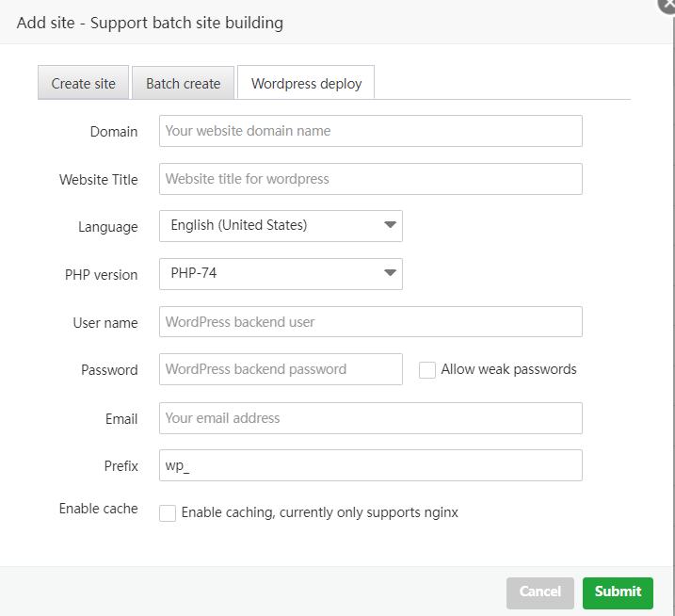Viewport: 675px width, 616px height.
Task: Select the Wordpress deploy tab
Action: [x=306, y=83]
